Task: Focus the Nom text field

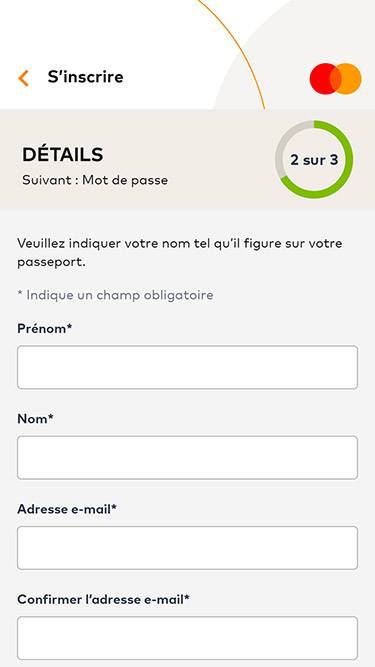Action: [x=188, y=458]
